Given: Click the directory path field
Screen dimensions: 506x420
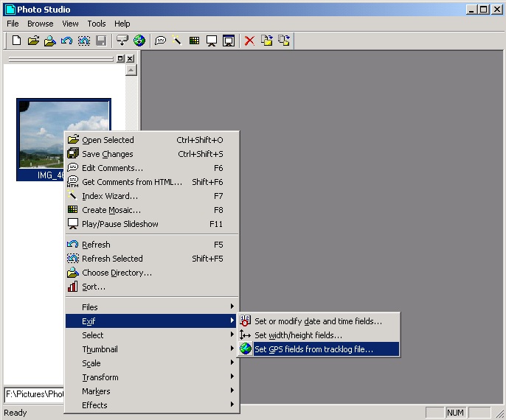Looking at the screenshot, I should coord(34,394).
